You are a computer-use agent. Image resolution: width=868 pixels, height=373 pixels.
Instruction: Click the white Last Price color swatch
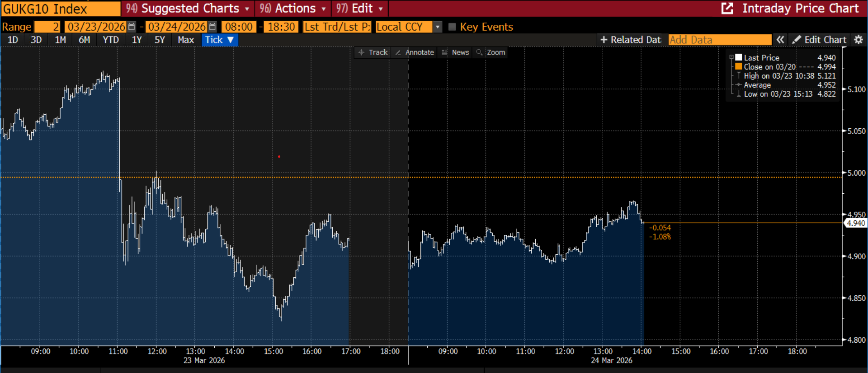739,57
